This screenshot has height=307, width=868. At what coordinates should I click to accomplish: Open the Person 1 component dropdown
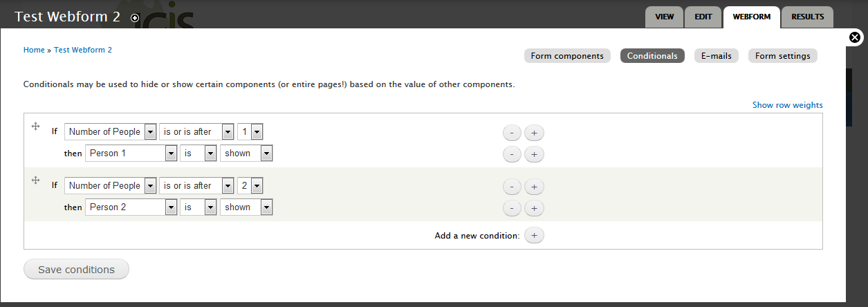[131, 153]
